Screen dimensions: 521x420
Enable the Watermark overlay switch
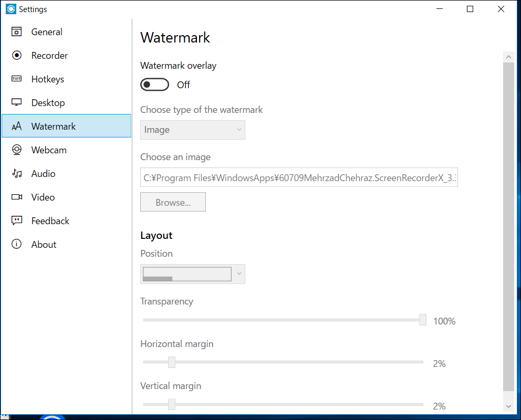point(154,84)
